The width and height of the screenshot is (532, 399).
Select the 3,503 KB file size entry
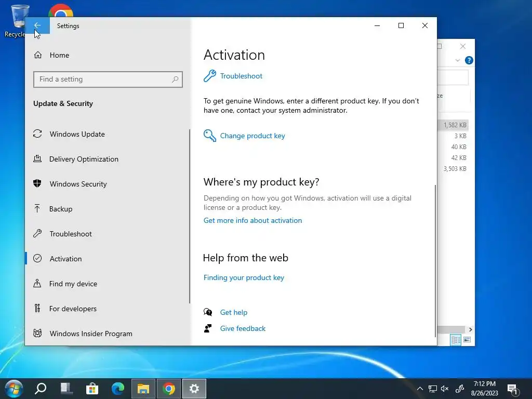455,169
